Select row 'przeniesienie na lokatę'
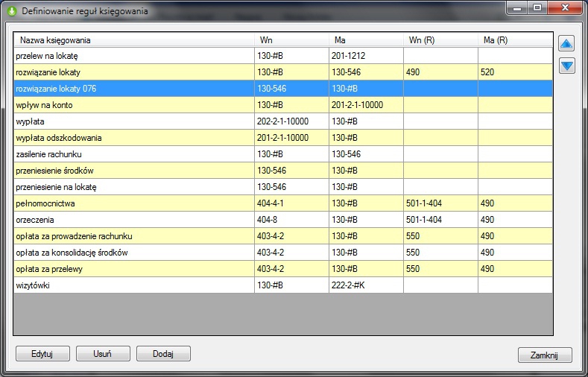Screen dimensions: 588x377 (x=283, y=187)
